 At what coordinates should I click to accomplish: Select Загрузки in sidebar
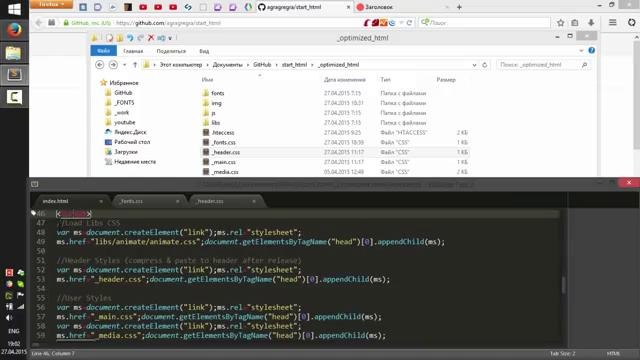coord(126,151)
